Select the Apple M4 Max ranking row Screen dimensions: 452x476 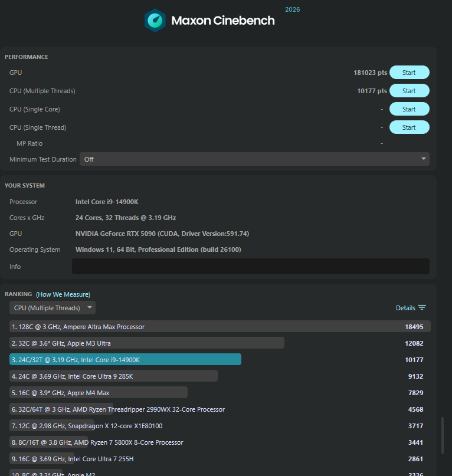[x=220, y=392]
